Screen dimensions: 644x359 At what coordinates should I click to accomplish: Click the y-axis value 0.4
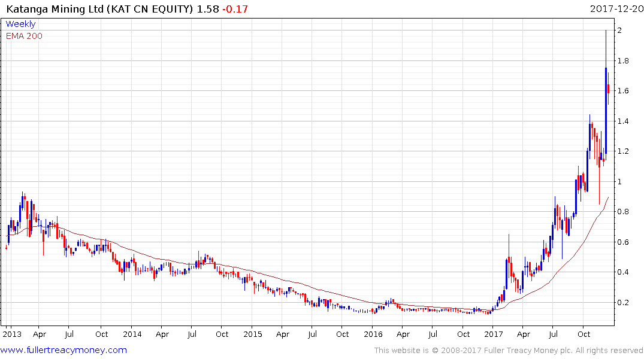click(623, 272)
